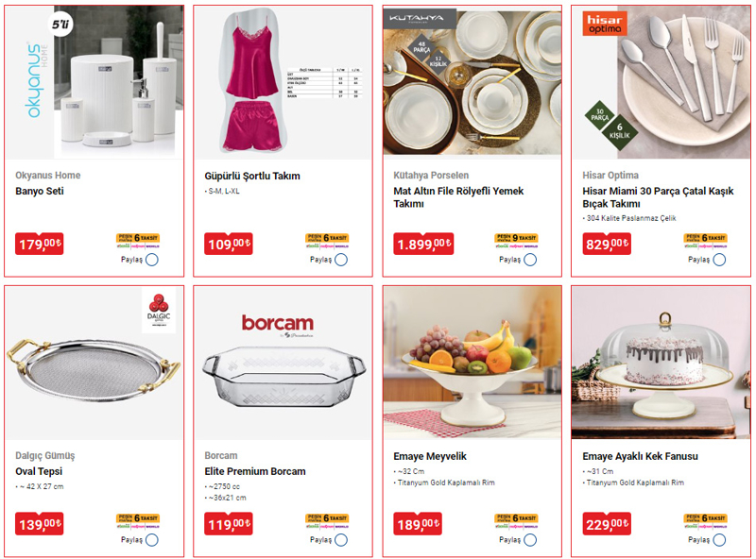756x559 pixels.
Task: Click the 6 Taksit badge on Oval Tepsi
Action: coord(138,520)
